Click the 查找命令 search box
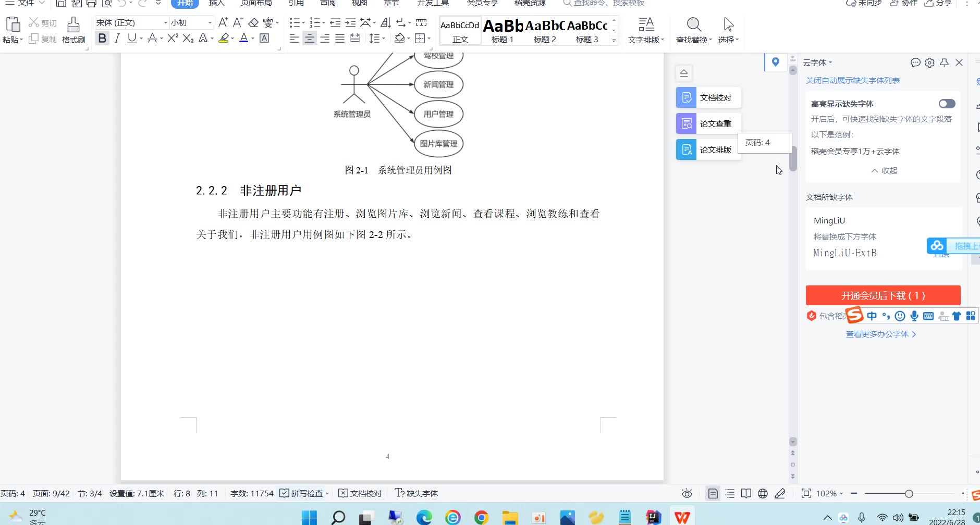 coord(604,3)
